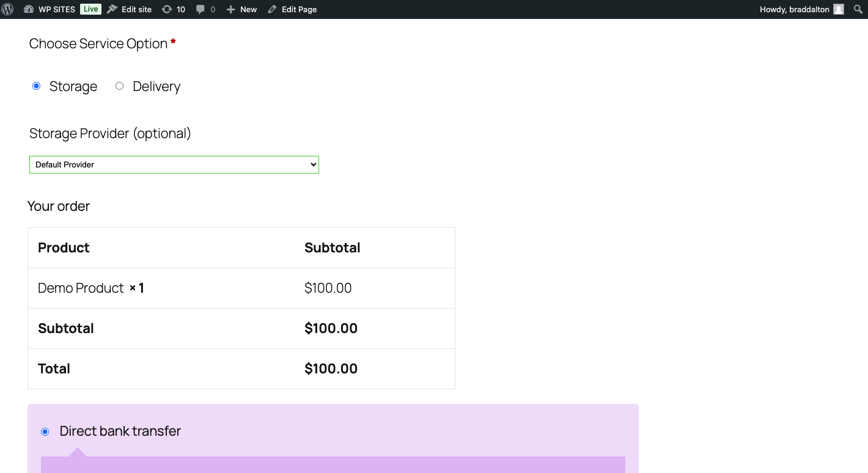868x473 pixels.
Task: Click the plus icon next to New
Action: [230, 9]
